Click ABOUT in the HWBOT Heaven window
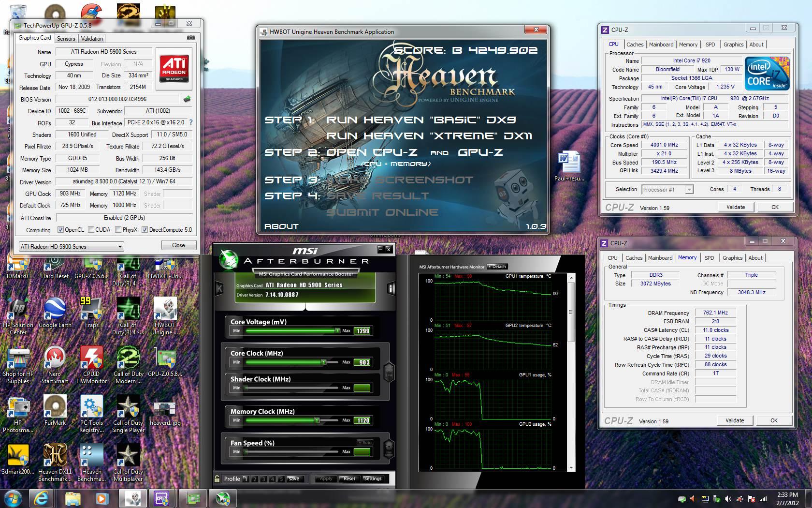 pyautogui.click(x=281, y=226)
